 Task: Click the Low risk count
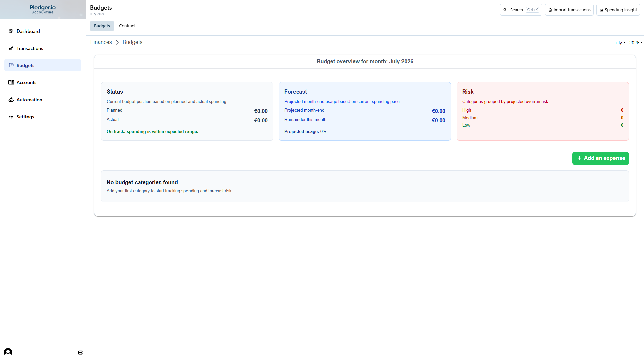coord(622,125)
